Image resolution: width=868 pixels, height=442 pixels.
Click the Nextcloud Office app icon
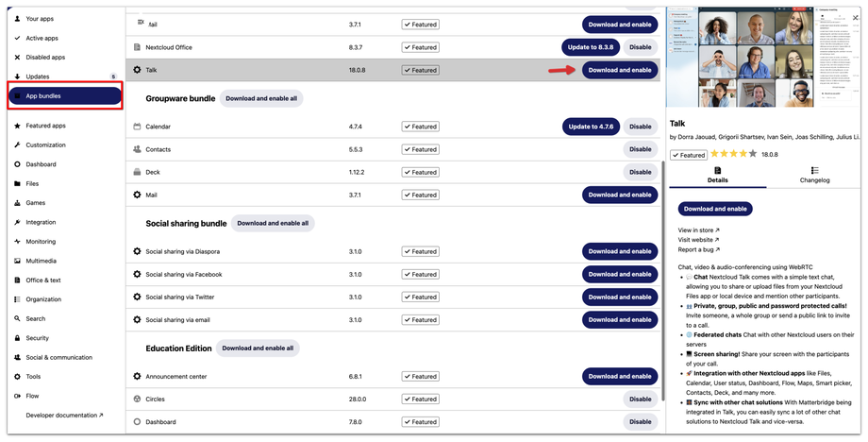[x=138, y=47]
